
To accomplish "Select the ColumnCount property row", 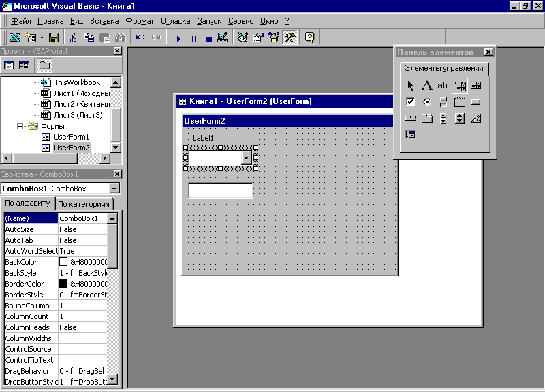I will [56, 316].
